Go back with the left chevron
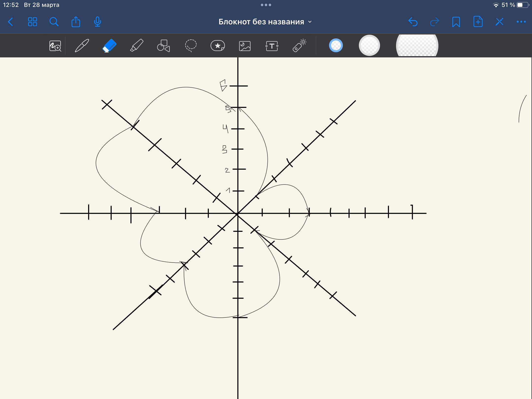This screenshot has height=399, width=532. pyautogui.click(x=11, y=22)
